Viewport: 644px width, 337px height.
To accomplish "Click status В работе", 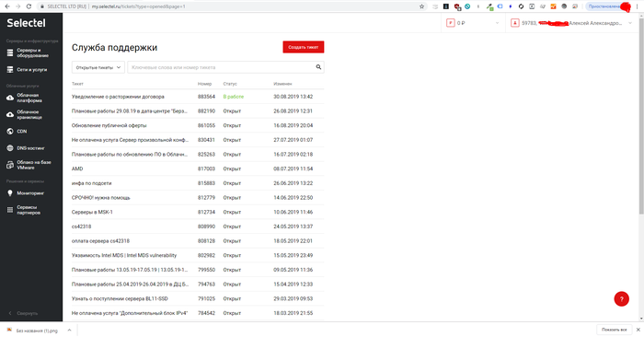I will click(234, 97).
